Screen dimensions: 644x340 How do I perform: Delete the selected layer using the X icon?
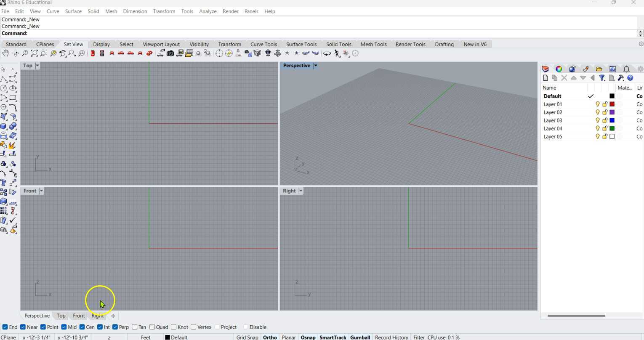coord(564,78)
